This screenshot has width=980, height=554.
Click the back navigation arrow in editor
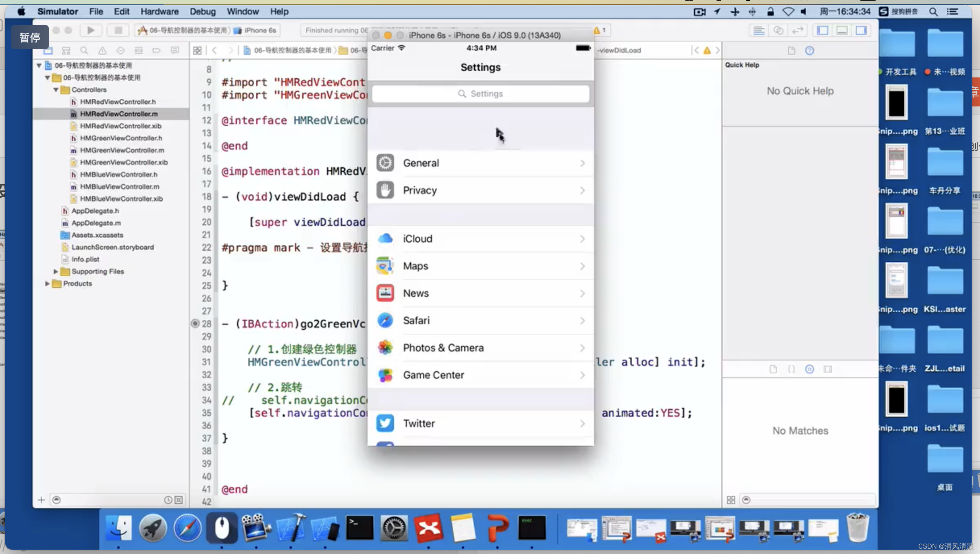[213, 50]
